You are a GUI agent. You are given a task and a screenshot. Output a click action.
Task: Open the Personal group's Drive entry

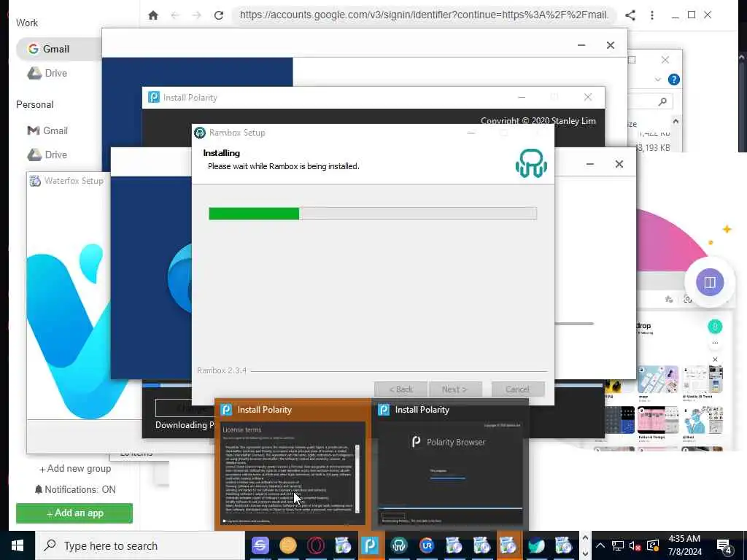[47, 155]
